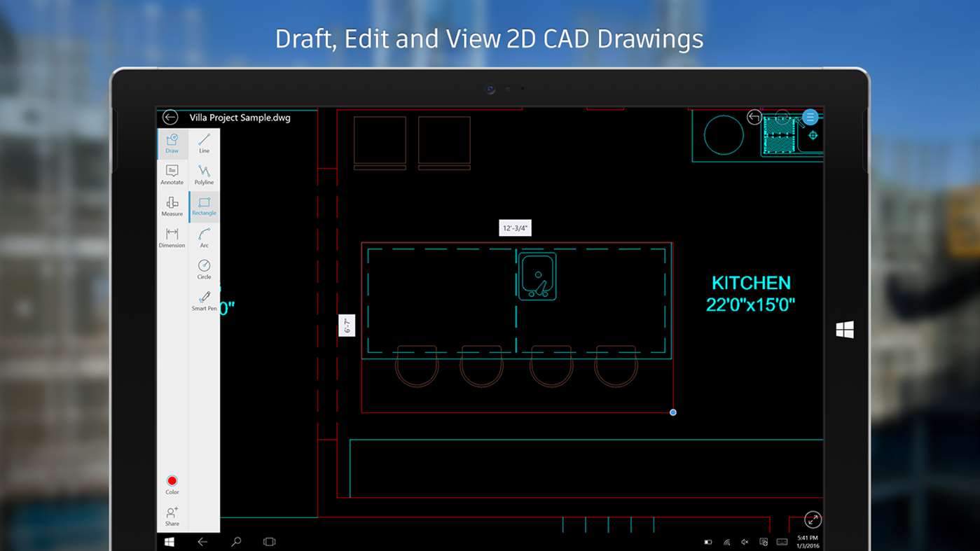Open the red Color picker

pos(172,484)
